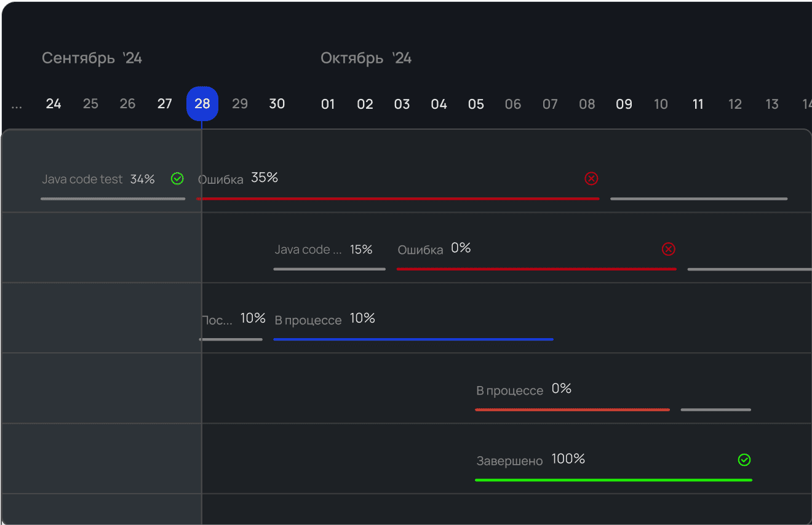812x525 pixels.
Task: Select October date 01
Action: 328,105
